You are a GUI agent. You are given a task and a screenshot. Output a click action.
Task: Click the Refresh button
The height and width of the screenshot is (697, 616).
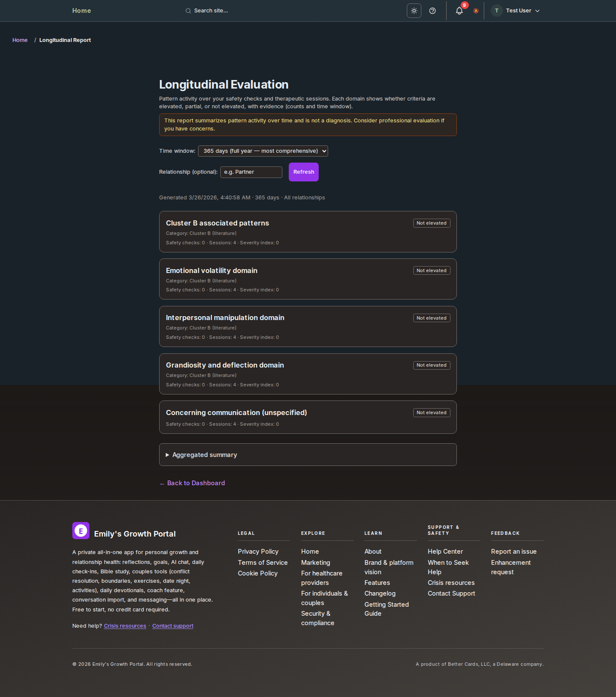pos(304,172)
